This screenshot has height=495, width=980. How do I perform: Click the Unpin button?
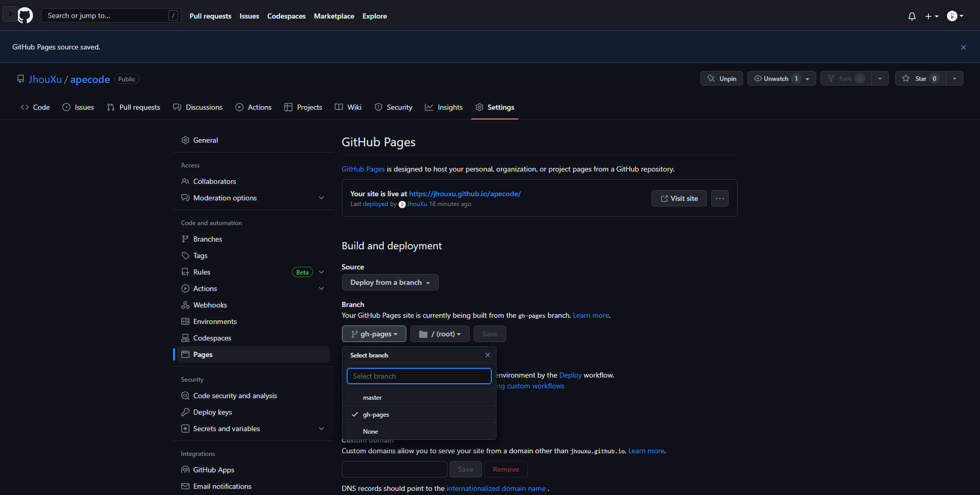[x=721, y=78]
